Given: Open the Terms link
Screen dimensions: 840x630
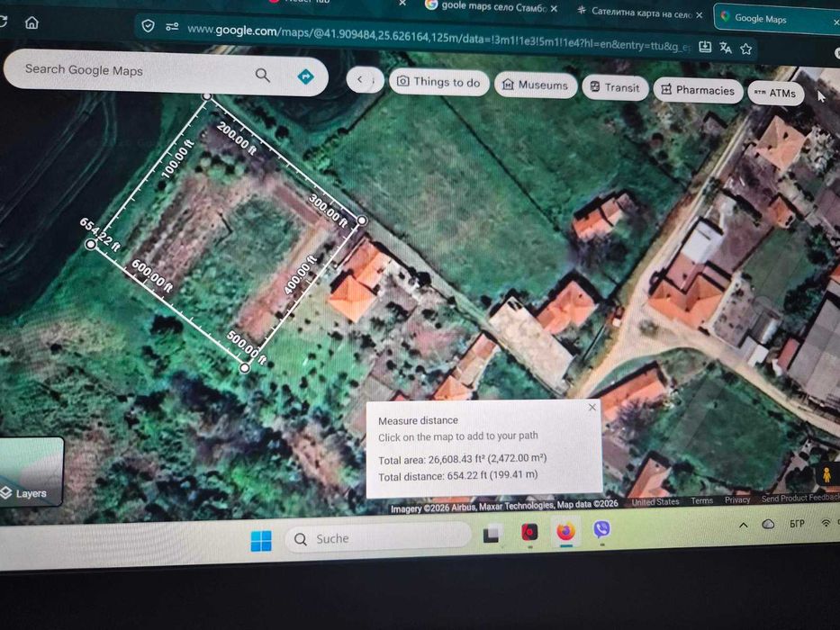Looking at the screenshot, I should [701, 500].
